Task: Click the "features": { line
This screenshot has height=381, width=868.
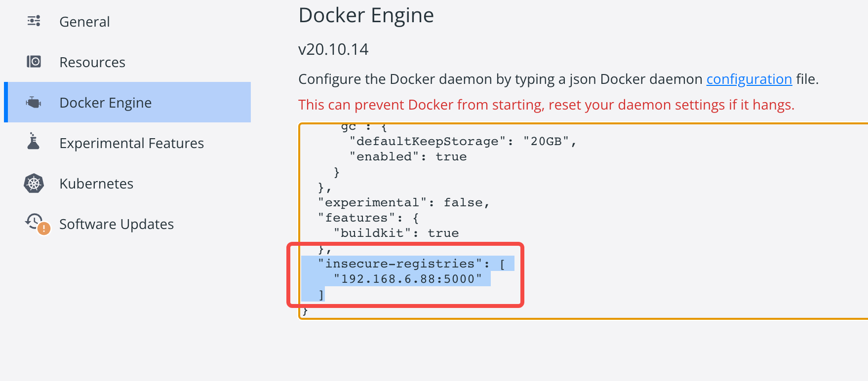Action: pos(368,218)
